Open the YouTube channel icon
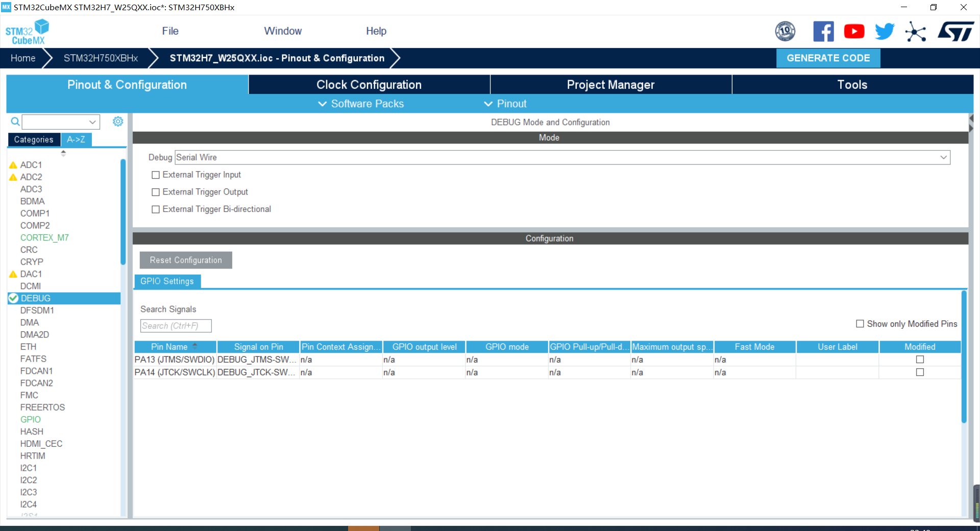The width and height of the screenshot is (980, 531). coord(854,32)
